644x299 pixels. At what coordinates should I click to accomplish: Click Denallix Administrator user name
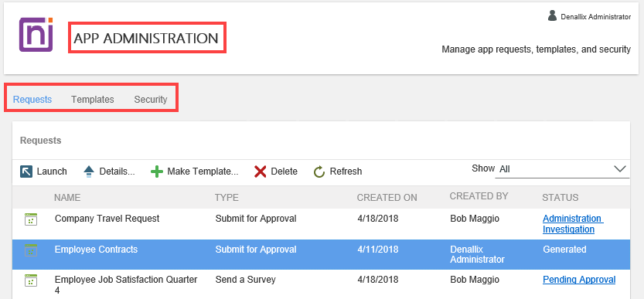pos(595,17)
